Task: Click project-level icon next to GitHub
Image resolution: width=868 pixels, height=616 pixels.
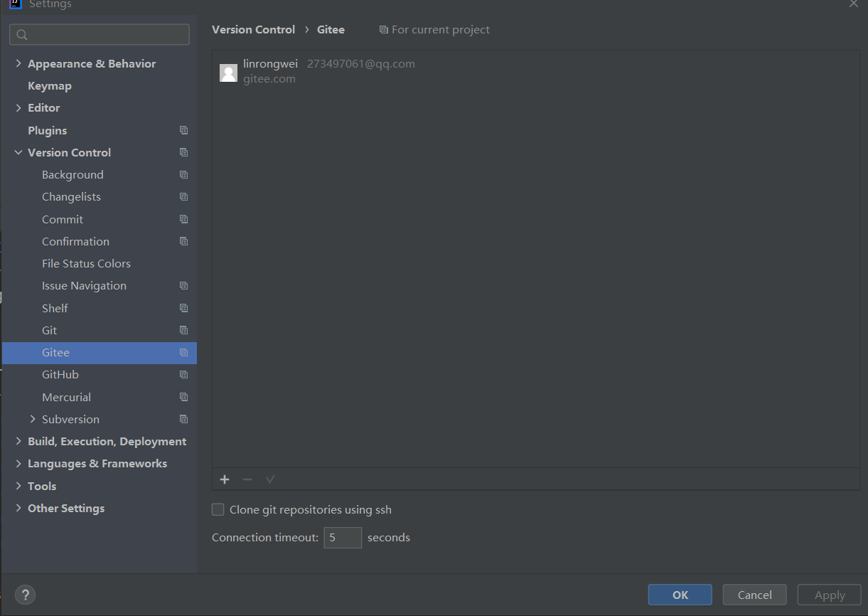Action: click(x=184, y=374)
